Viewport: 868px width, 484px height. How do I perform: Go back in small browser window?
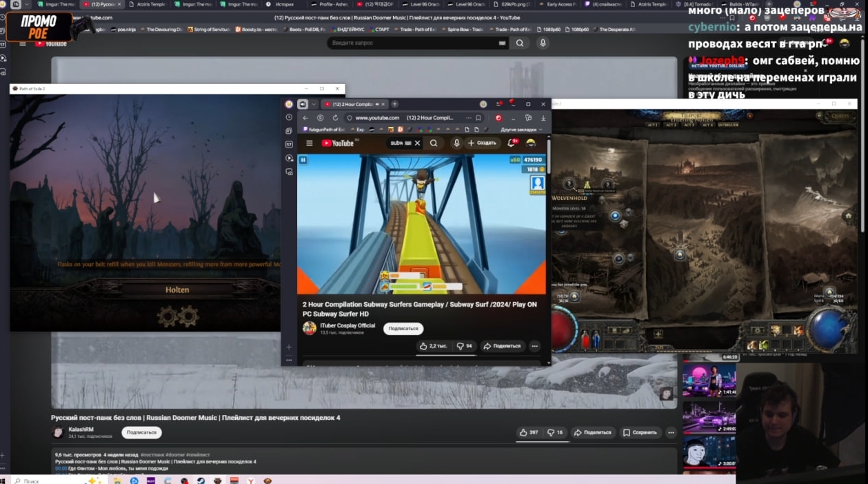point(305,118)
